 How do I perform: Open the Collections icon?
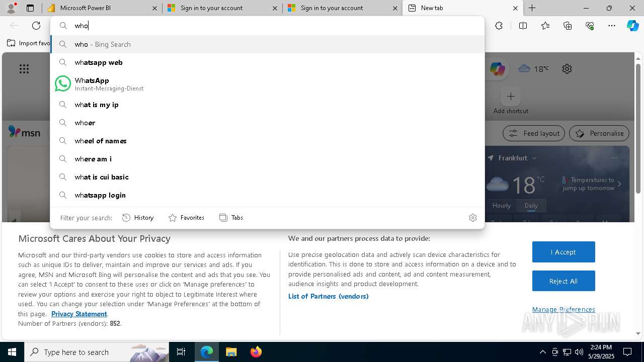(x=568, y=26)
